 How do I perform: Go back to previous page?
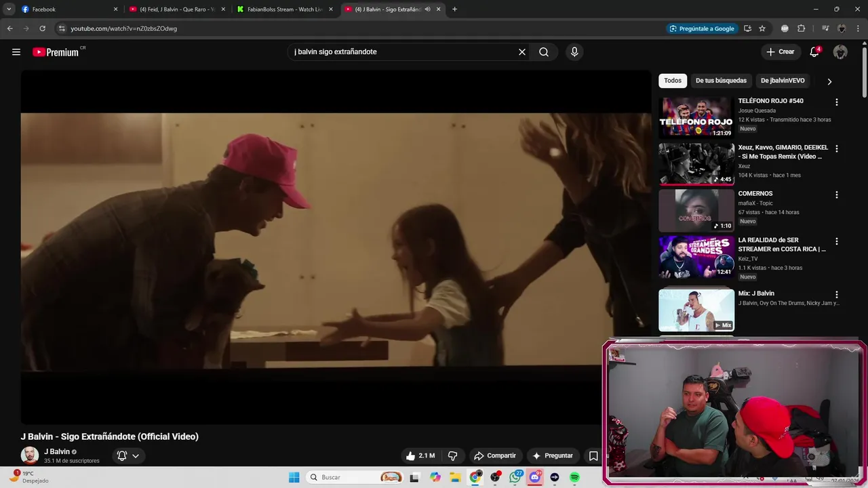coord(9,28)
